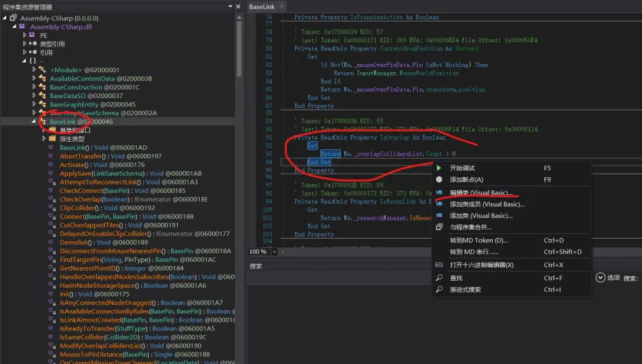642x364 pixels.
Task: Select the CheckConnect(BasePin) : Void row
Action: (x=123, y=190)
